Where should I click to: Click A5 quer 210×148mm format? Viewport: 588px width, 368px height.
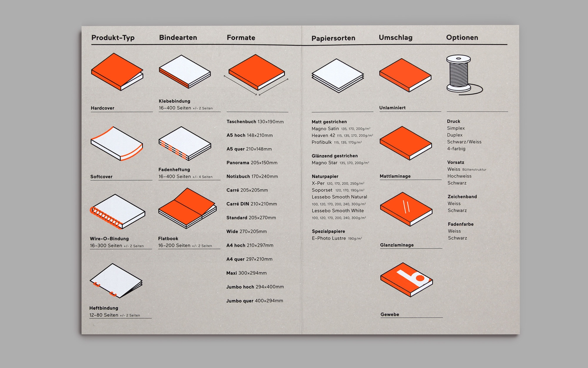(x=249, y=149)
